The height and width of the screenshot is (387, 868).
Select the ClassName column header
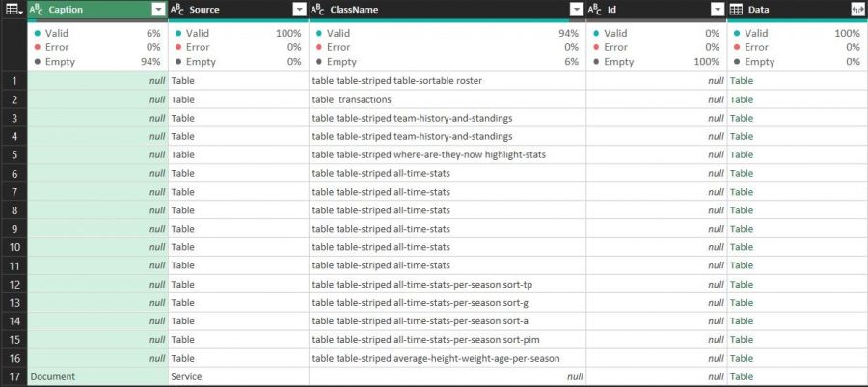[x=448, y=10]
